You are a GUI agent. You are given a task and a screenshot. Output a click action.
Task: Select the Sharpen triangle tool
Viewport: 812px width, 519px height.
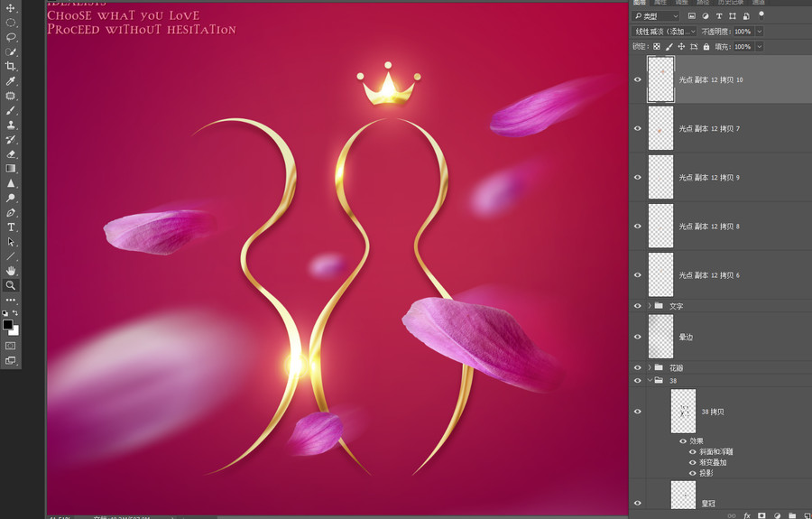point(10,183)
